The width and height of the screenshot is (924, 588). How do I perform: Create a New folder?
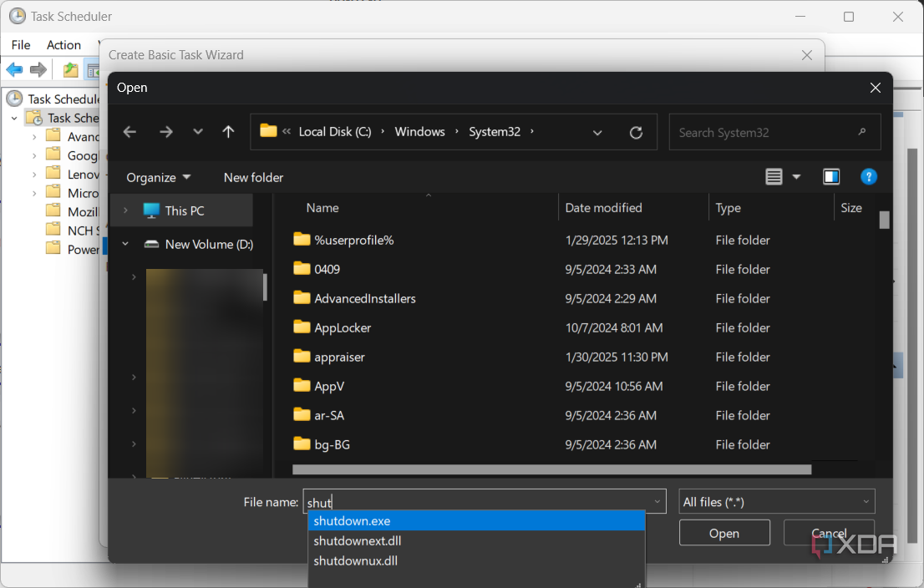[253, 177]
